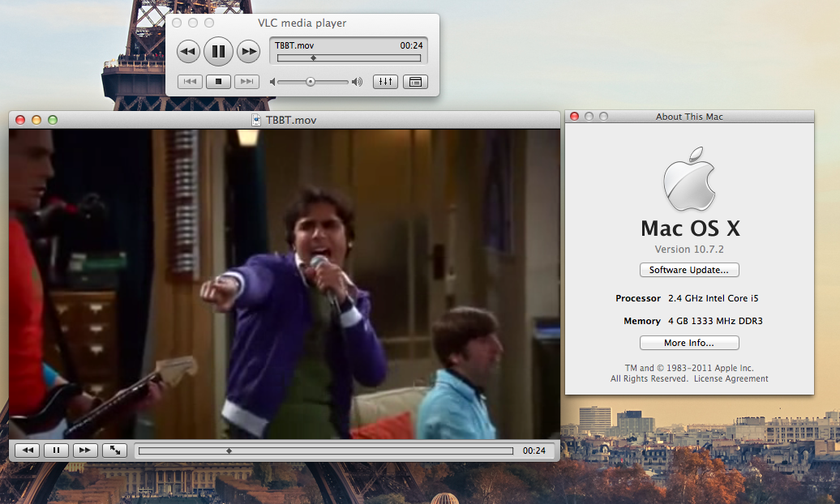Viewport: 840px width, 504px height.
Task: Set volume to maximum via loud speaker icon
Action: point(357,82)
